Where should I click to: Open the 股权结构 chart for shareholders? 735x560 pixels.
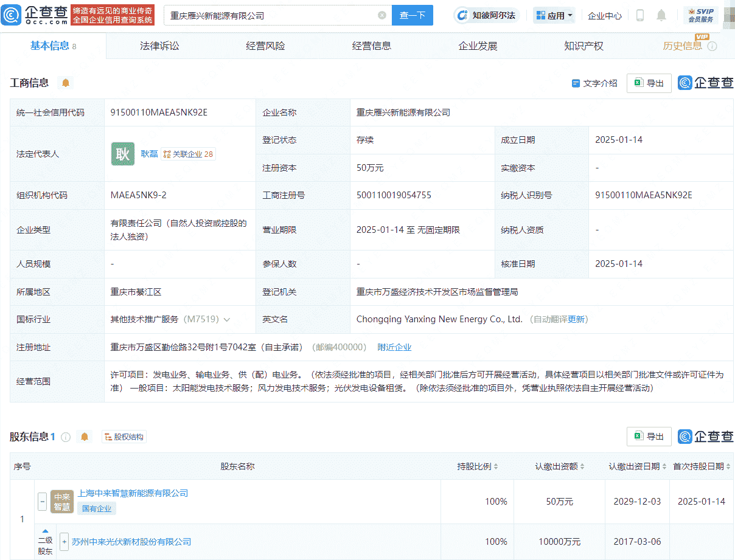pyautogui.click(x=124, y=436)
